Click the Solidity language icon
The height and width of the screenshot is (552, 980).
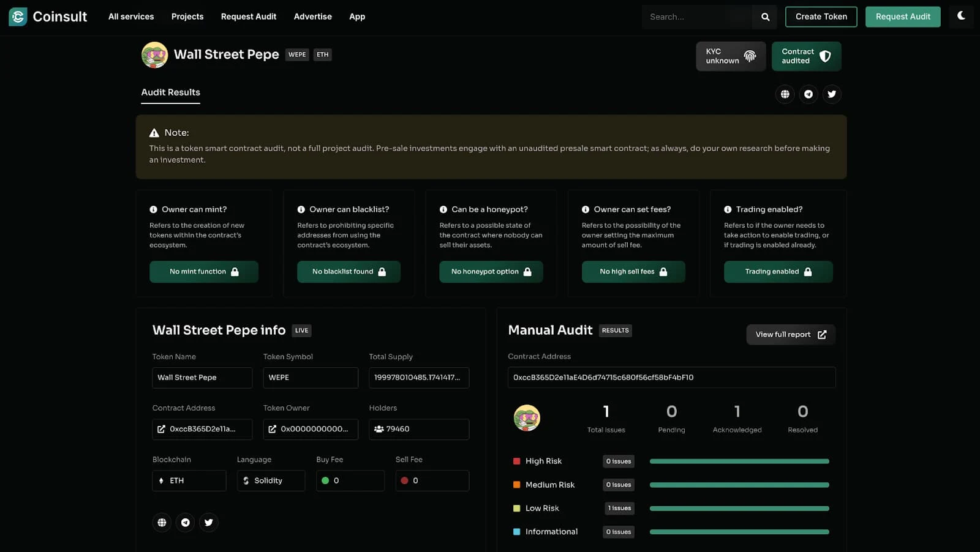246,481
